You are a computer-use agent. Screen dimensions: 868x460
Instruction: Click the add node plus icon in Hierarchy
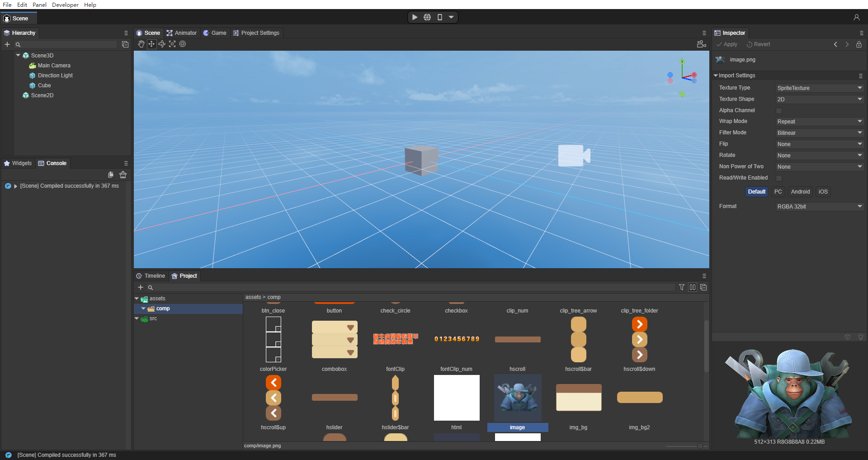pyautogui.click(x=7, y=44)
